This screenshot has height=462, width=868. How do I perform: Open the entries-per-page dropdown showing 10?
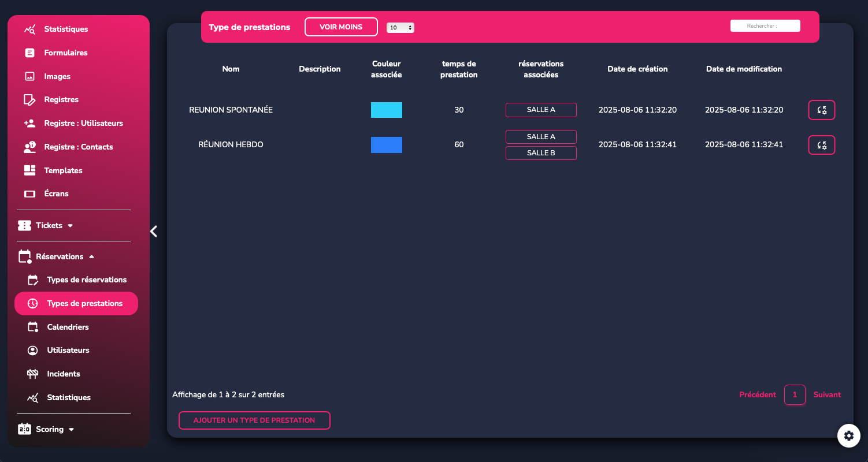tap(400, 28)
